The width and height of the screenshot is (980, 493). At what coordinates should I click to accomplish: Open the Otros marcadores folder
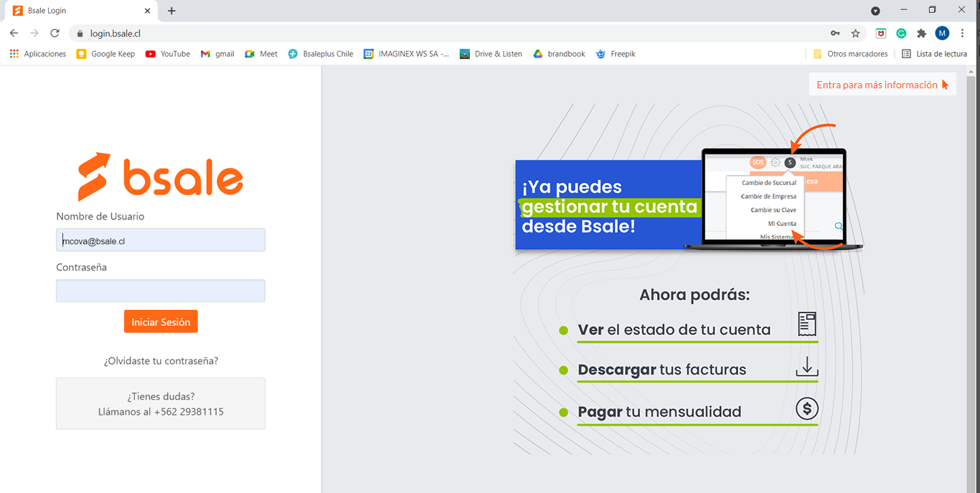850,54
